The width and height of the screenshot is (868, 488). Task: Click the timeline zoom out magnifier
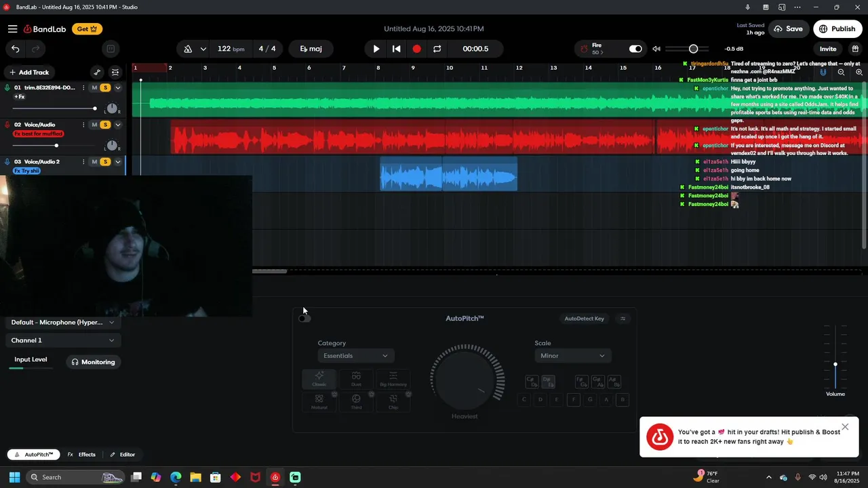tap(841, 73)
